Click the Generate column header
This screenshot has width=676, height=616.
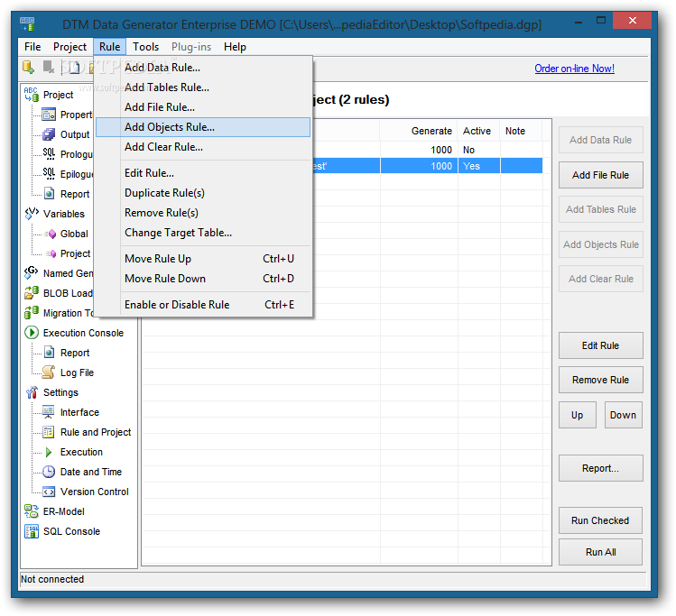(x=418, y=131)
